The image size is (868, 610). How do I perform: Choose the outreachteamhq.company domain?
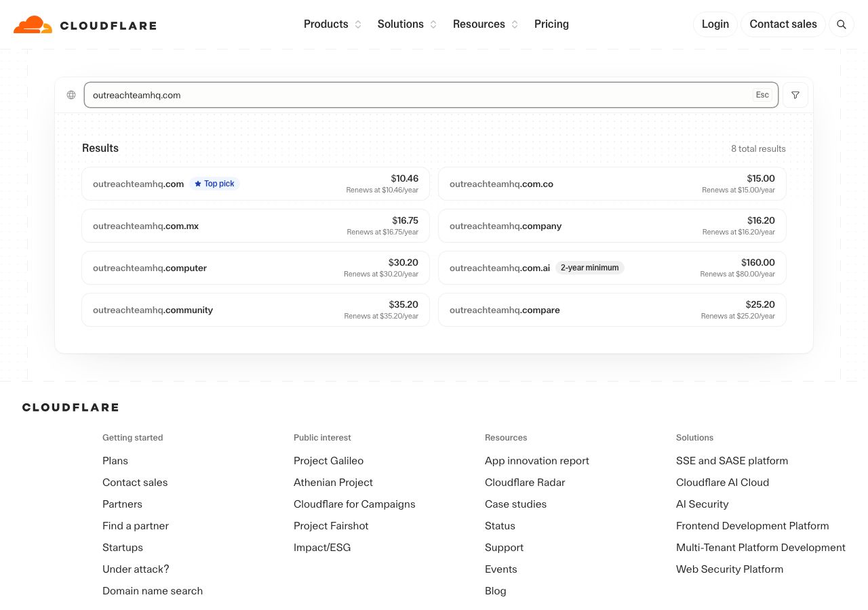612,226
